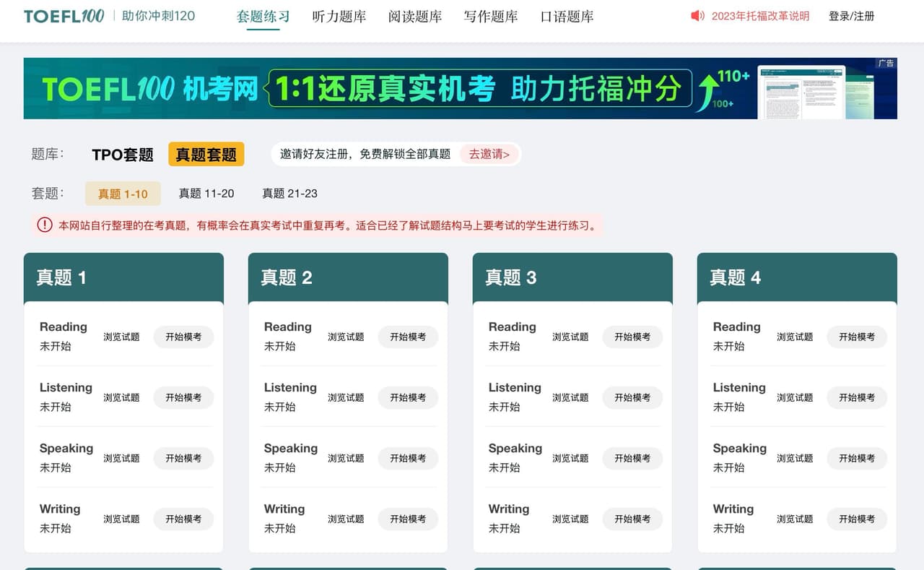924x570 pixels.
Task: Start 真题 4 Writing mock exam
Action: 857,519
